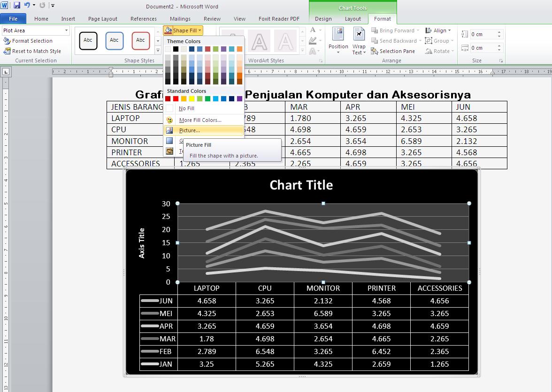Image resolution: width=552 pixels, height=392 pixels.
Task: Switch to the Home tab
Action: pyautogui.click(x=41, y=19)
